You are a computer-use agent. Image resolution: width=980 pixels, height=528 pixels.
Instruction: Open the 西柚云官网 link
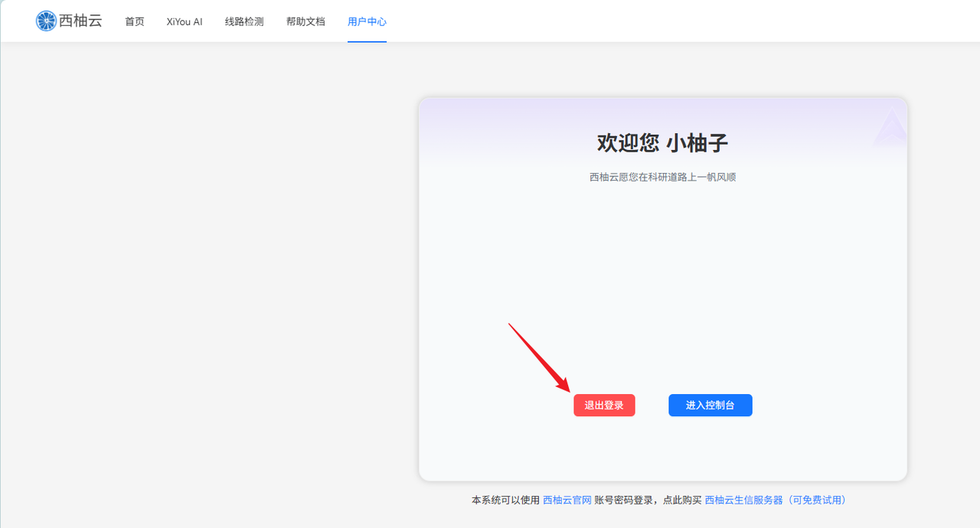tap(567, 500)
